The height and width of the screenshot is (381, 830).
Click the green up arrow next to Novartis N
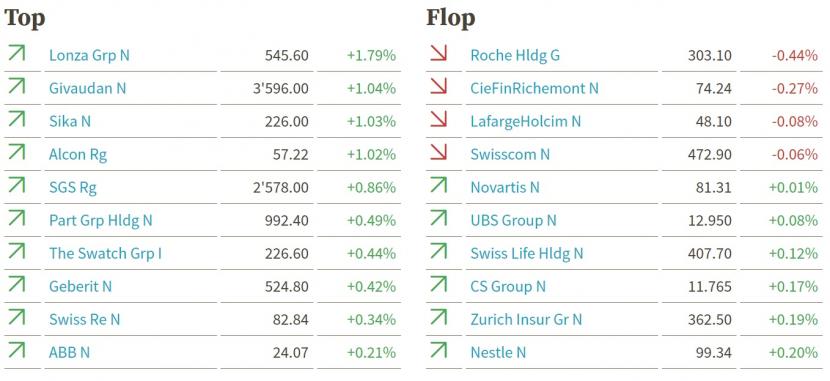438,186
